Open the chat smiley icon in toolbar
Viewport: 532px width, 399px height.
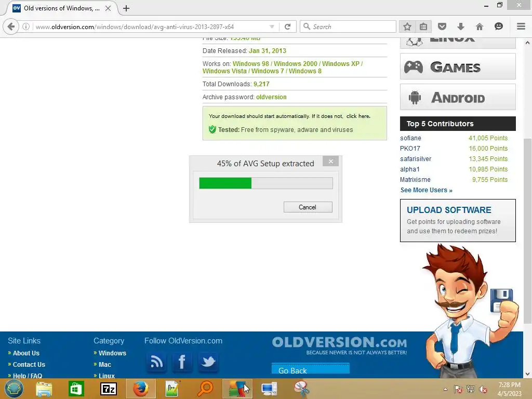pyautogui.click(x=498, y=26)
